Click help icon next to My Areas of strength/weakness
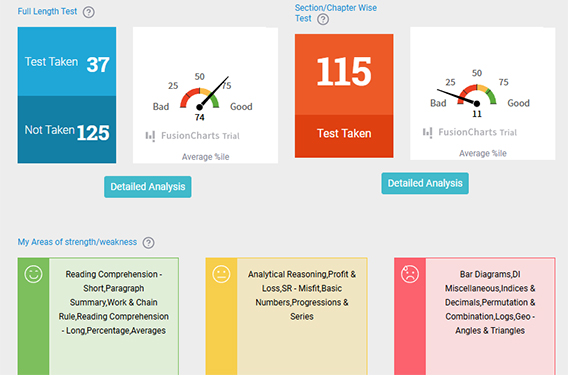This screenshot has height=378, width=568. (148, 242)
